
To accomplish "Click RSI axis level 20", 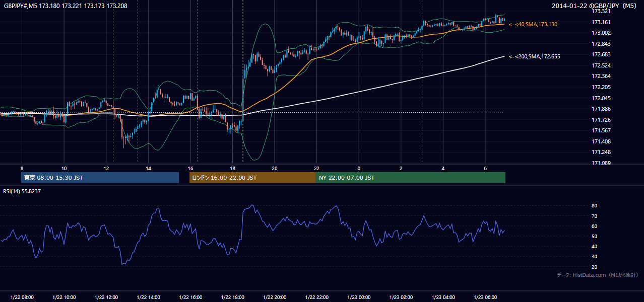I will 594,267.
